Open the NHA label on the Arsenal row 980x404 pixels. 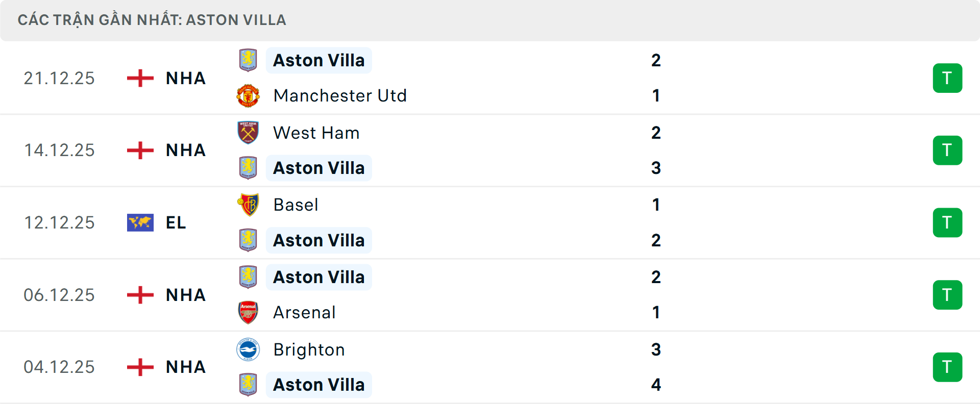tap(185, 295)
